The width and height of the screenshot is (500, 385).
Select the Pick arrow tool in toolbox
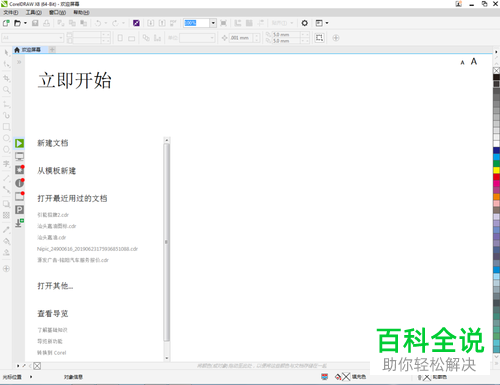(6, 53)
